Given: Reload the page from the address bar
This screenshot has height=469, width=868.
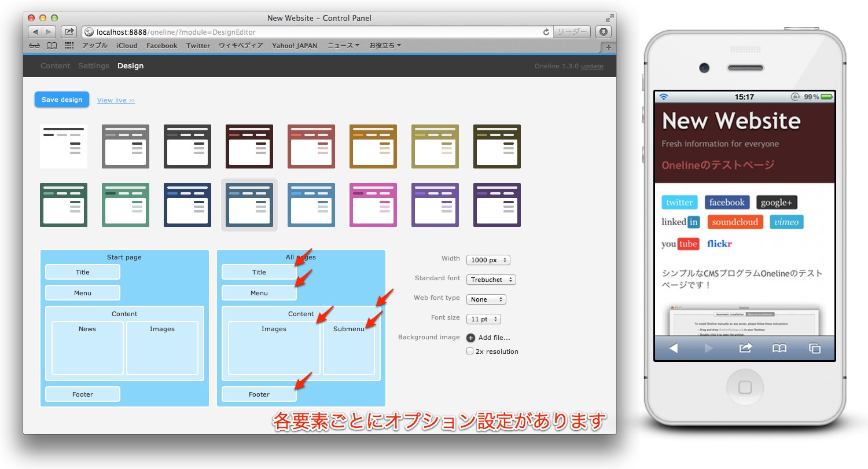Looking at the screenshot, I should [546, 32].
